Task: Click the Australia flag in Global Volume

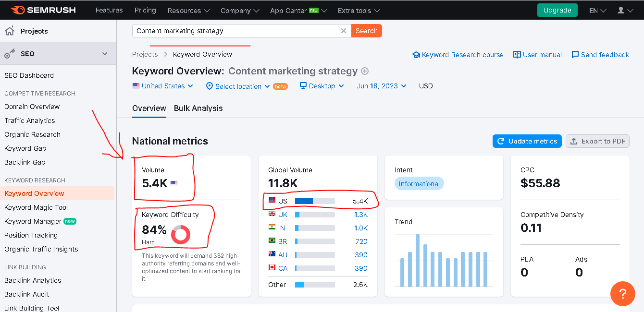Action: click(272, 254)
